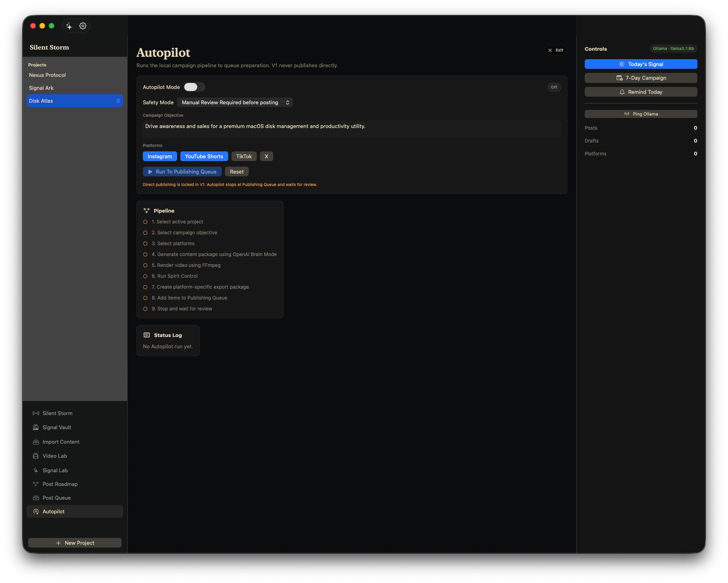Image resolution: width=728 pixels, height=583 pixels.
Task: Click step 3 Select platforms
Action: tap(173, 244)
